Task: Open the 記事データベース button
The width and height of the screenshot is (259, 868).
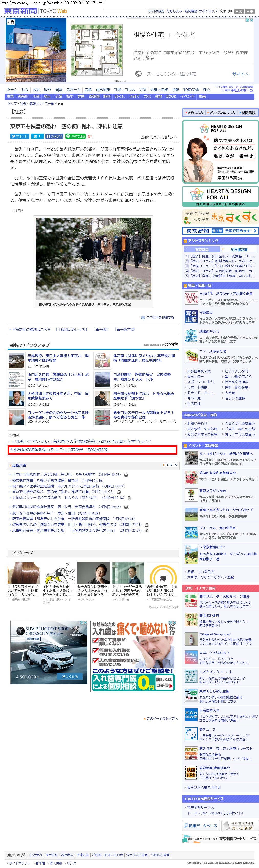Action: 201,826
